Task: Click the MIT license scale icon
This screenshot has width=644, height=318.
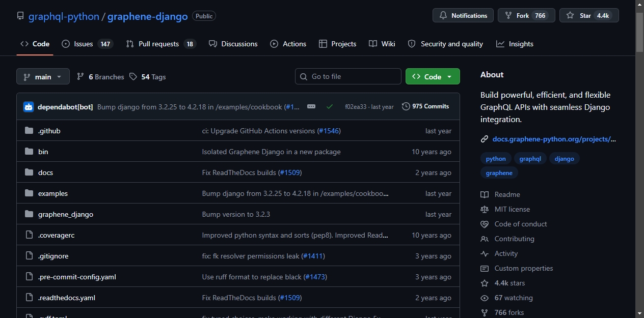Action: [485, 209]
